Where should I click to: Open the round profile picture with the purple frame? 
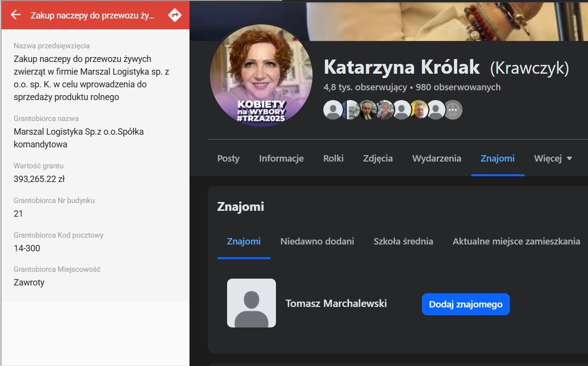point(261,75)
